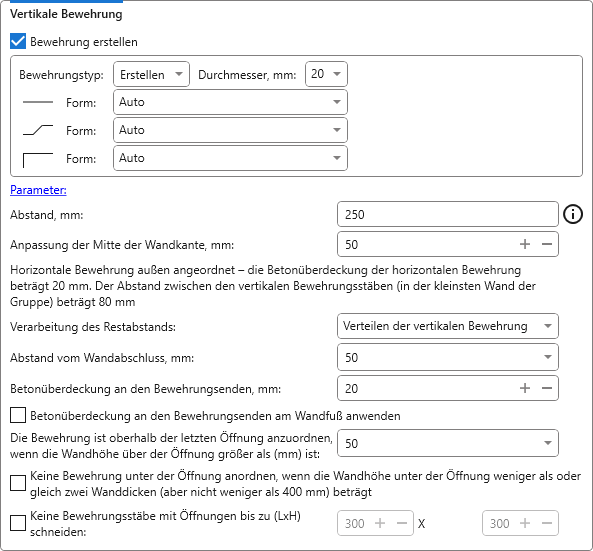This screenshot has height=551, width=593.
Task: Open Abstand vom Wandabschluss dropdown
Action: point(448,357)
